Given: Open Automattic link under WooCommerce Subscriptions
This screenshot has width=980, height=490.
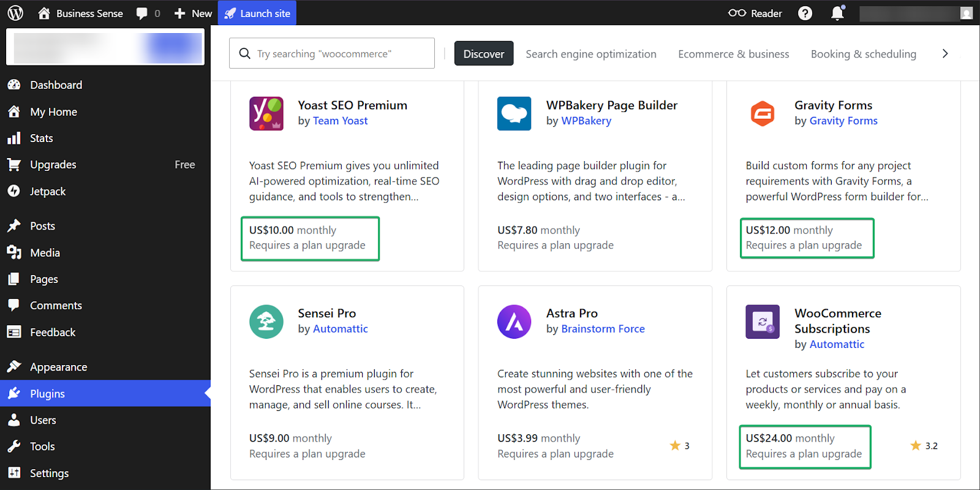Looking at the screenshot, I should (x=837, y=344).
